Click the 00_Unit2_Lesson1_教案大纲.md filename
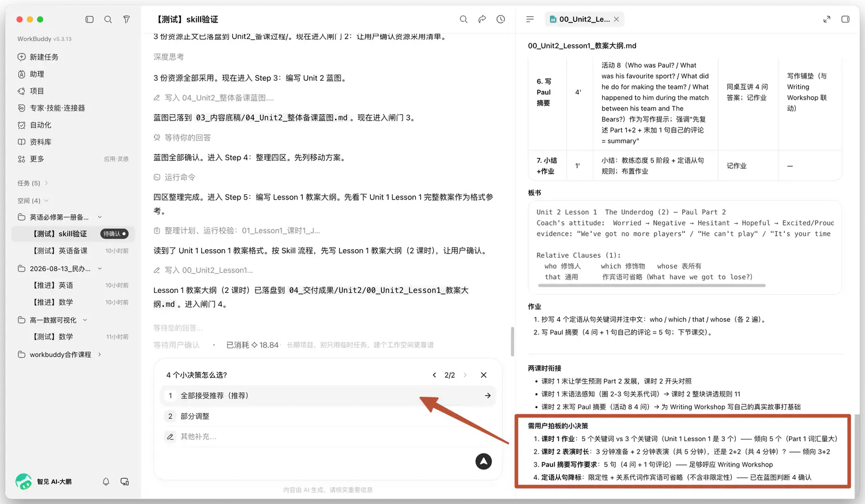The image size is (865, 504). [582, 46]
